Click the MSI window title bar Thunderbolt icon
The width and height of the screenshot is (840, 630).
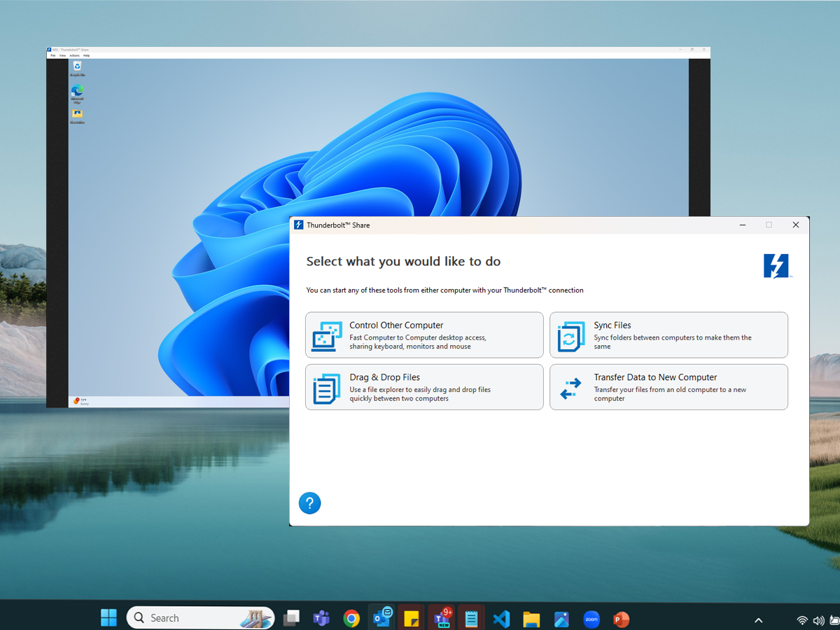[49, 50]
